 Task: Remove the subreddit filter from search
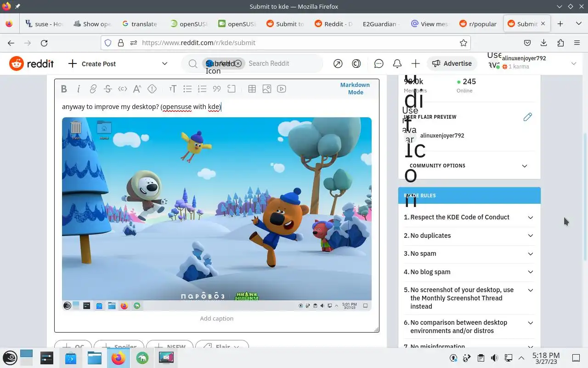click(x=238, y=63)
